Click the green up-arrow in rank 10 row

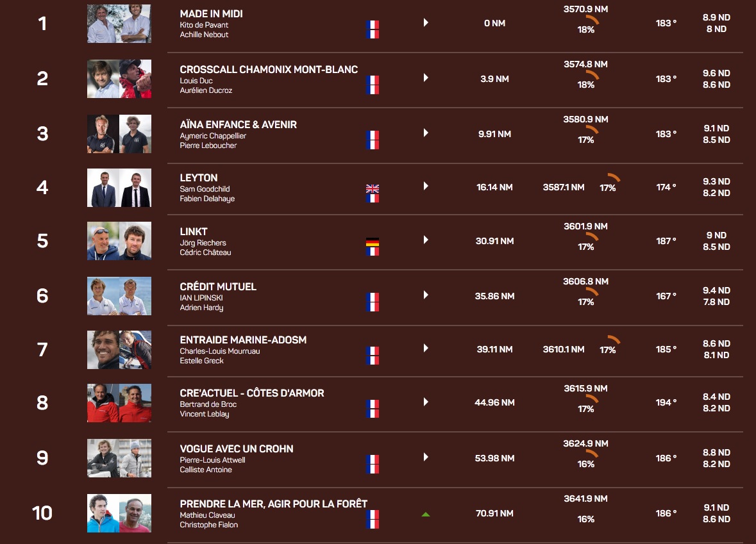click(425, 514)
